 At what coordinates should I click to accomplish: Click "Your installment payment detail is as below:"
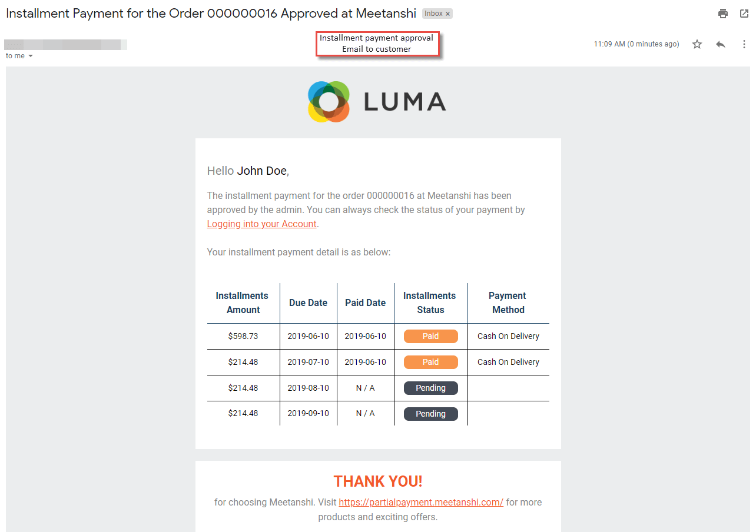[x=299, y=252]
